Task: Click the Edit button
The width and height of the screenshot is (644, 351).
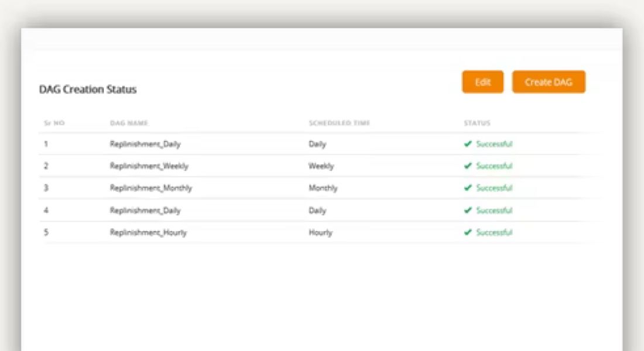Action: tap(482, 81)
